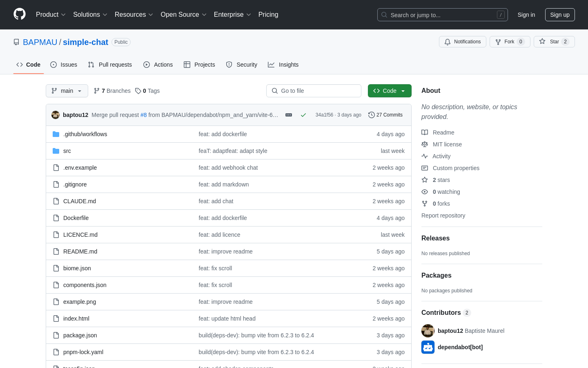Screen dimensions: 588x368
Task: Expand the Solutions menu
Action: 90,15
